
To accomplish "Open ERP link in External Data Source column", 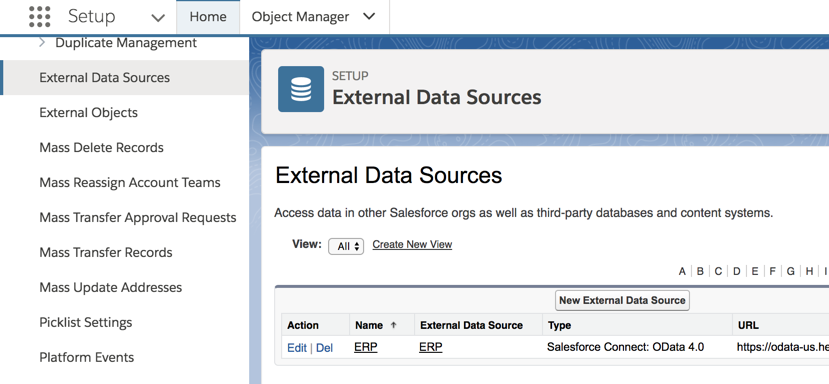I will pos(431,347).
